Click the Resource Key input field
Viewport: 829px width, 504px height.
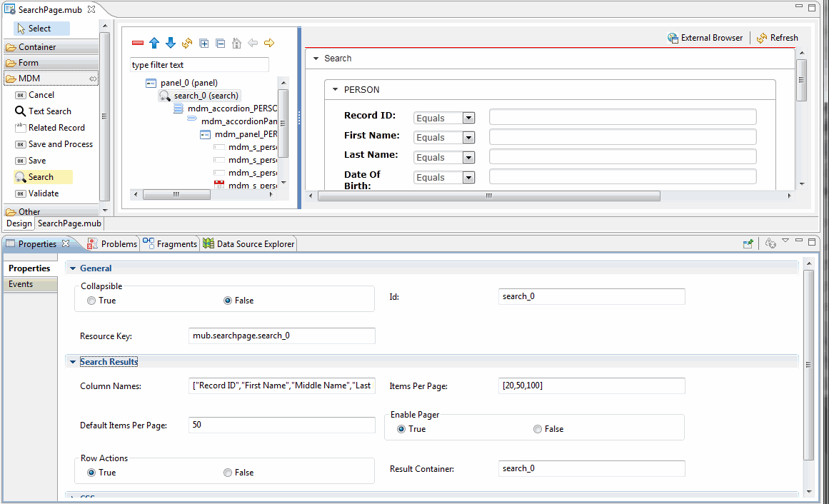[x=282, y=336]
